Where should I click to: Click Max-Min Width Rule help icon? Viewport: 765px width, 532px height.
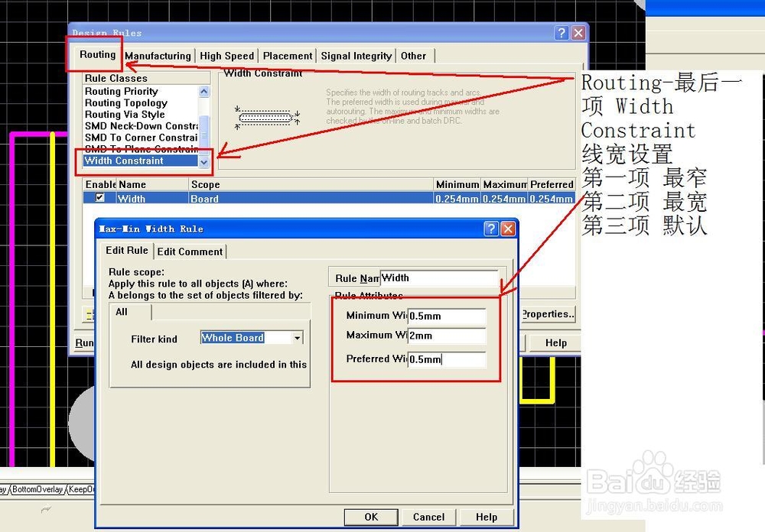click(x=491, y=229)
